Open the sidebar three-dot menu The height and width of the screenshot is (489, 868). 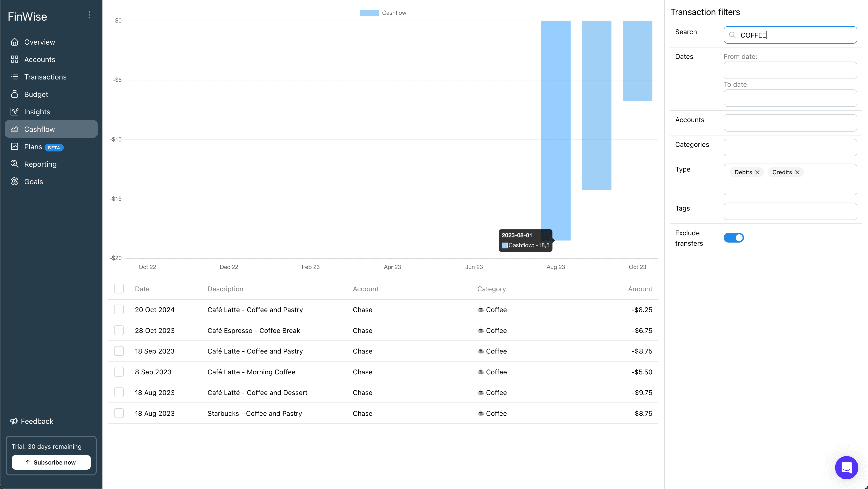[89, 15]
